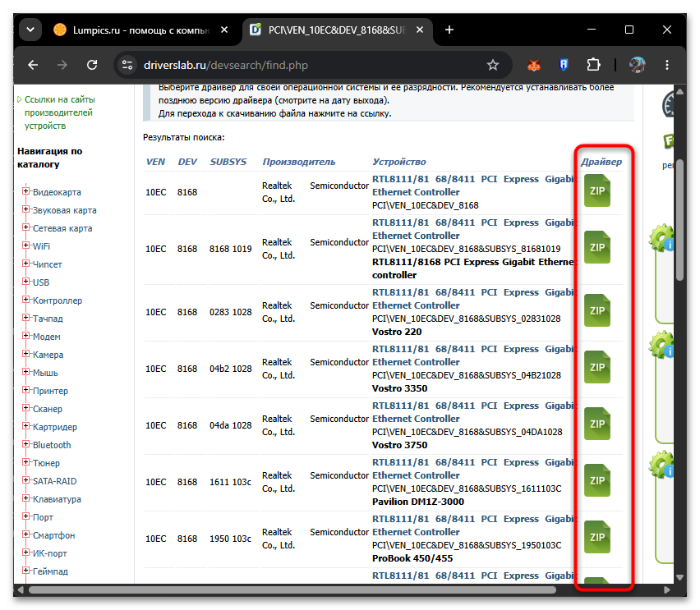700x610 pixels.
Task: Switch to the Lumpics.ru tab
Action: [x=140, y=30]
